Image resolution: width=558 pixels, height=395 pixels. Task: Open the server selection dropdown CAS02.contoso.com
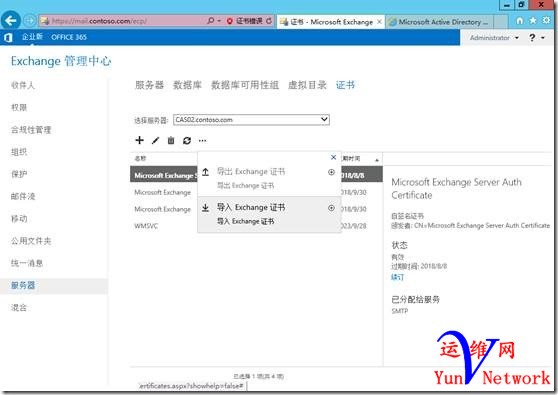[251, 120]
